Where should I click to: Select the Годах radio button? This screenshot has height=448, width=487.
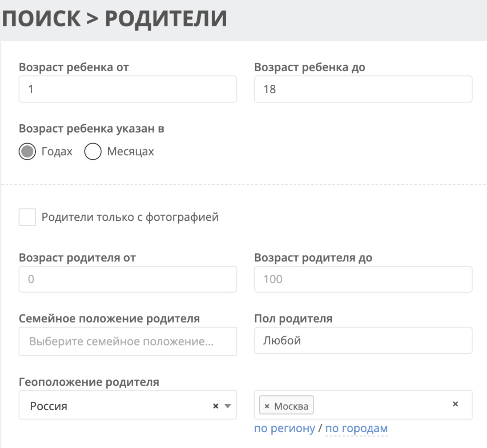(x=27, y=151)
